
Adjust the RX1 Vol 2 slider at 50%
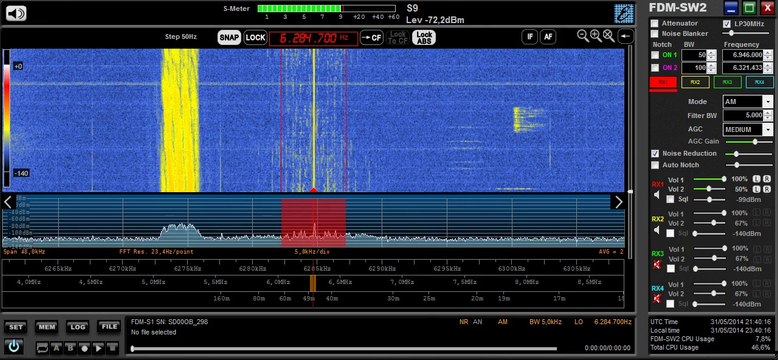(x=709, y=189)
